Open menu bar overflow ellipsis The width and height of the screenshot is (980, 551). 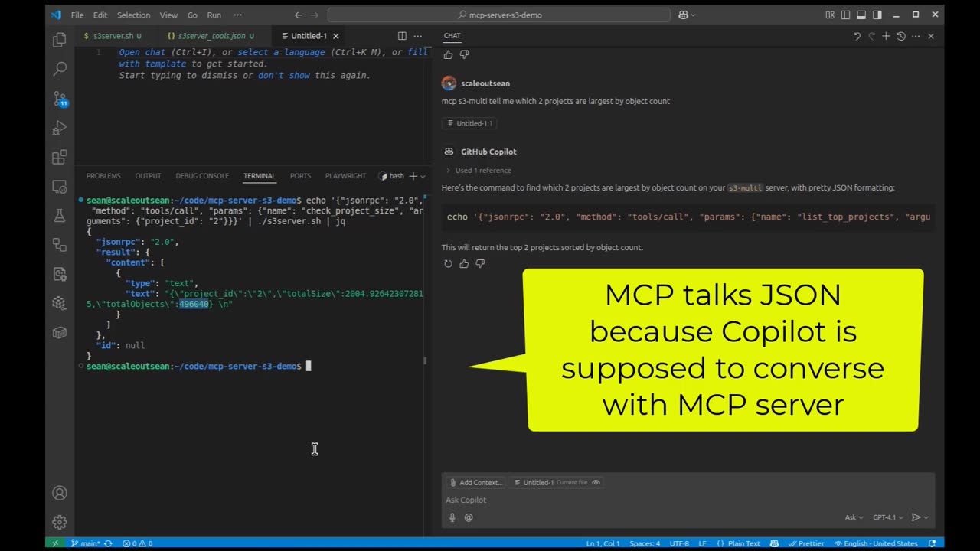click(x=237, y=15)
